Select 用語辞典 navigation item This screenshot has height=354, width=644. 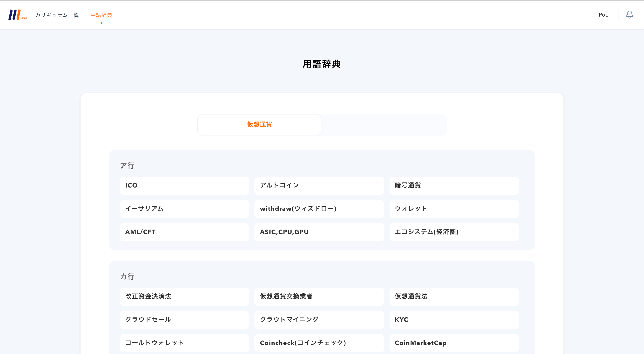101,15
